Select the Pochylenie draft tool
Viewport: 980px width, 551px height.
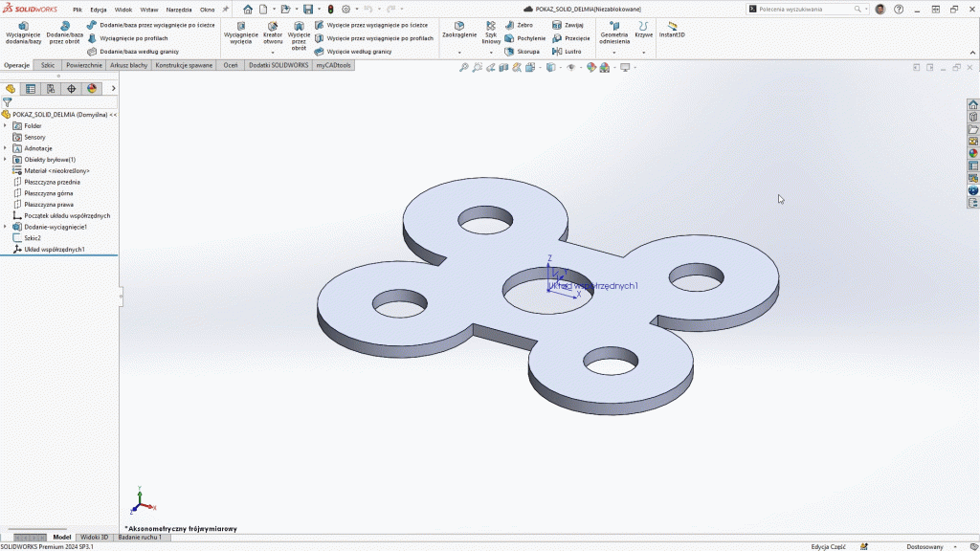tap(525, 38)
